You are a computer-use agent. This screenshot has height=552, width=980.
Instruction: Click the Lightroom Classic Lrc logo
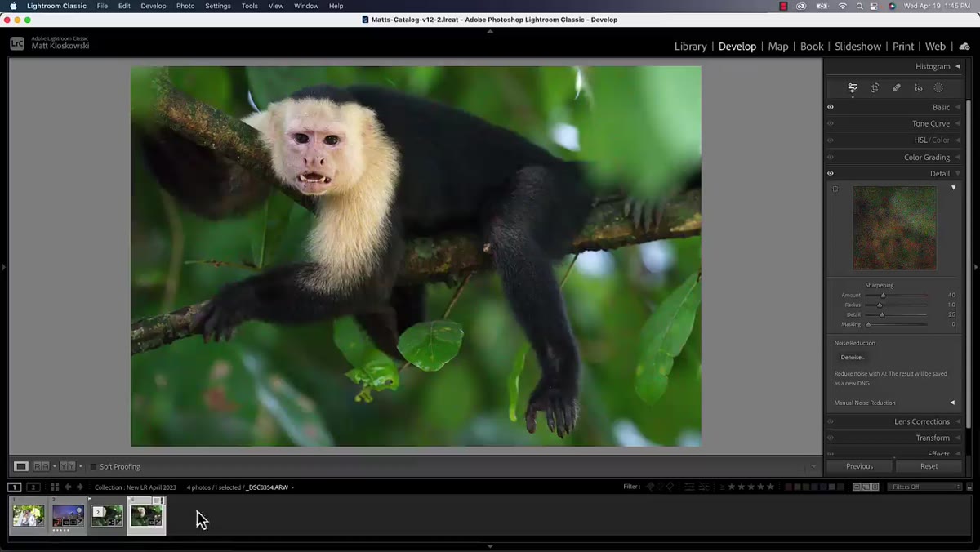17,43
